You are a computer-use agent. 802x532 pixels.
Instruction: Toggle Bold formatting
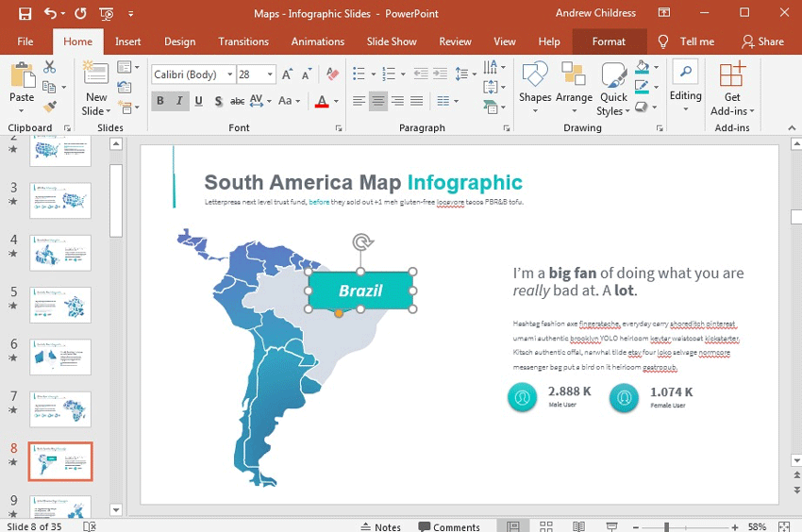pos(160,101)
